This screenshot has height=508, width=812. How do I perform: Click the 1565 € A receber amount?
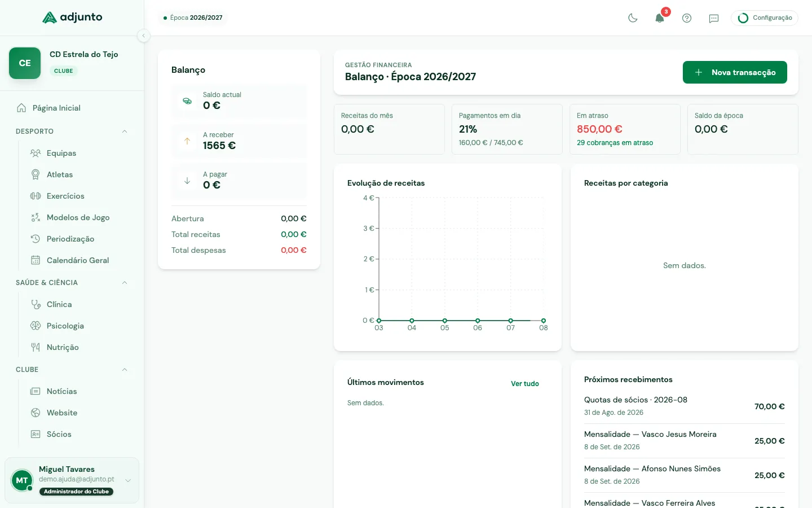219,146
